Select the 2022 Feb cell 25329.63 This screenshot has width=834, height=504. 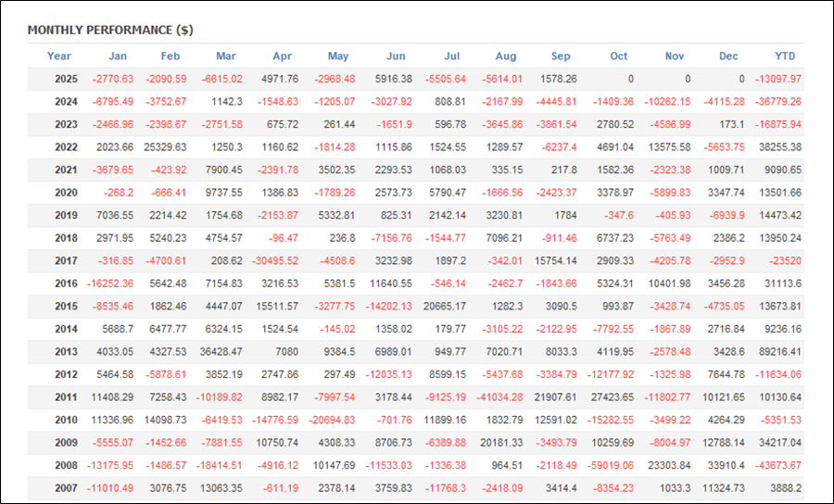pos(162,147)
